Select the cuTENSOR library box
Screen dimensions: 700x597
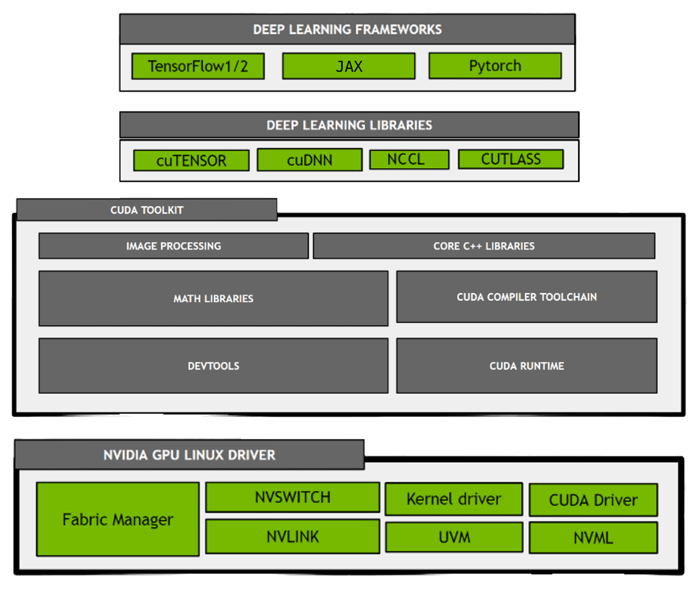(191, 160)
